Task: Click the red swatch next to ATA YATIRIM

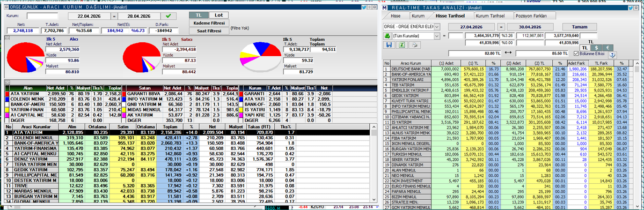Action: tap(6, 94)
